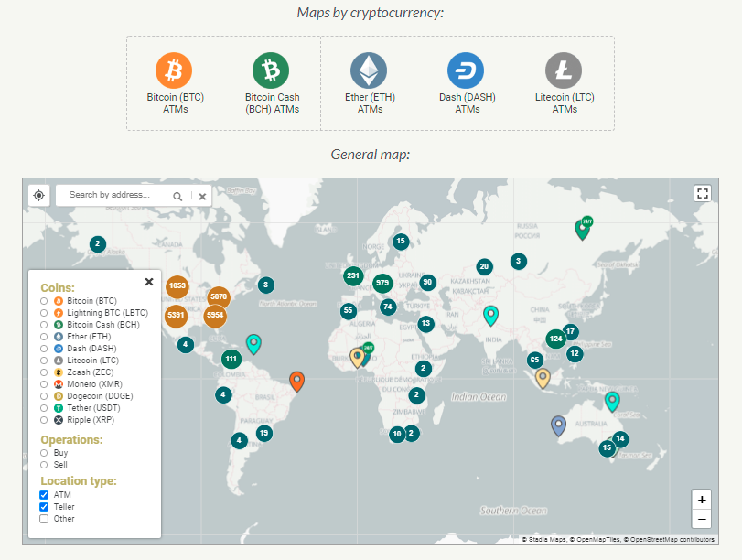This screenshot has height=560, width=742.
Task: Click the teal pin in northeast Australia
Action: (x=612, y=402)
